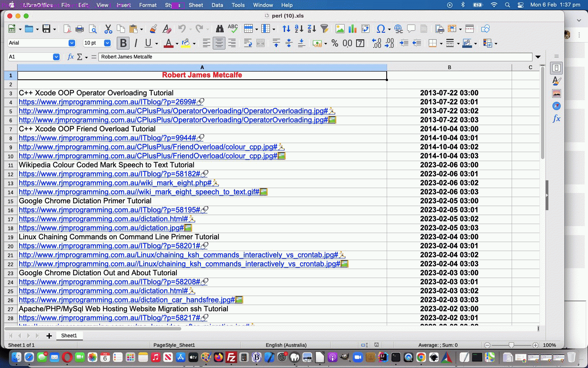Open the Tools menu
This screenshot has width=588, height=368.
tap(238, 5)
